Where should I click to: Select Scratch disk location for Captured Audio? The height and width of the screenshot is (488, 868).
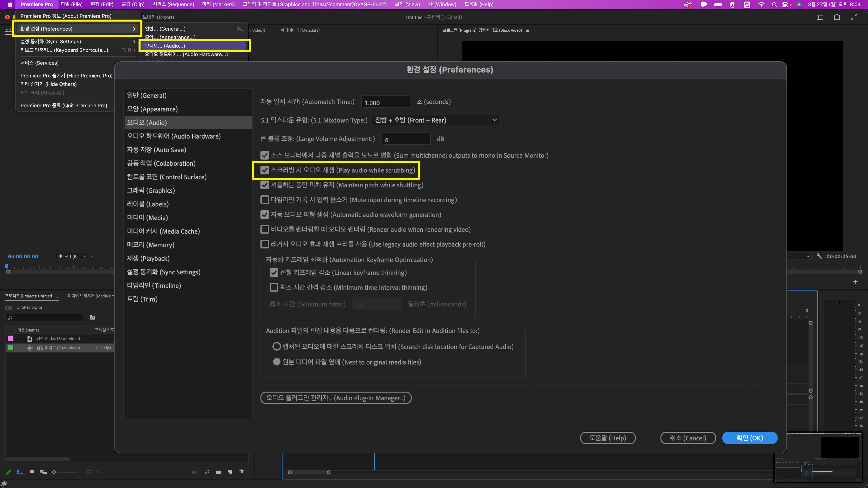coord(276,347)
